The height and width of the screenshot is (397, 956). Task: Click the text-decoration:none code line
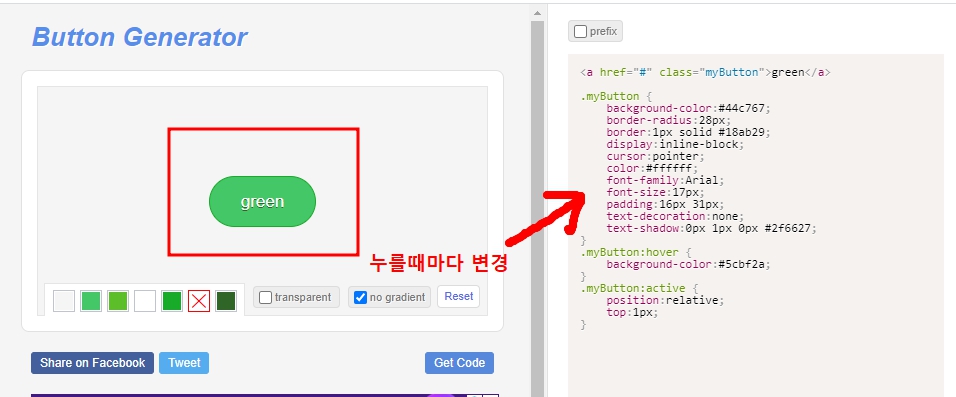676,216
